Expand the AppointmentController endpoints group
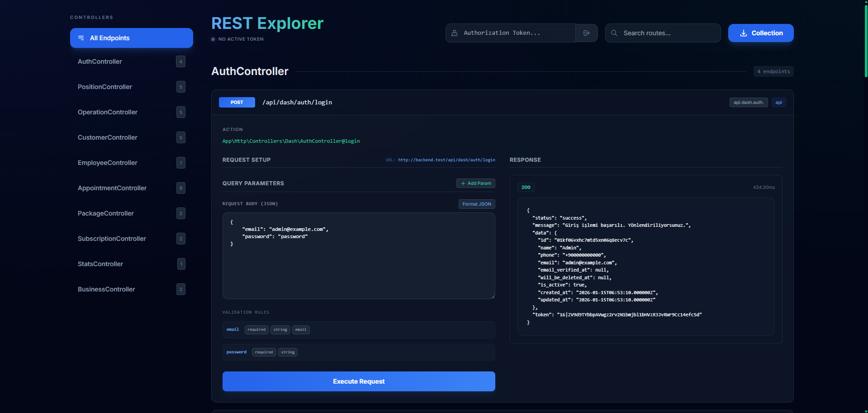 [112, 188]
